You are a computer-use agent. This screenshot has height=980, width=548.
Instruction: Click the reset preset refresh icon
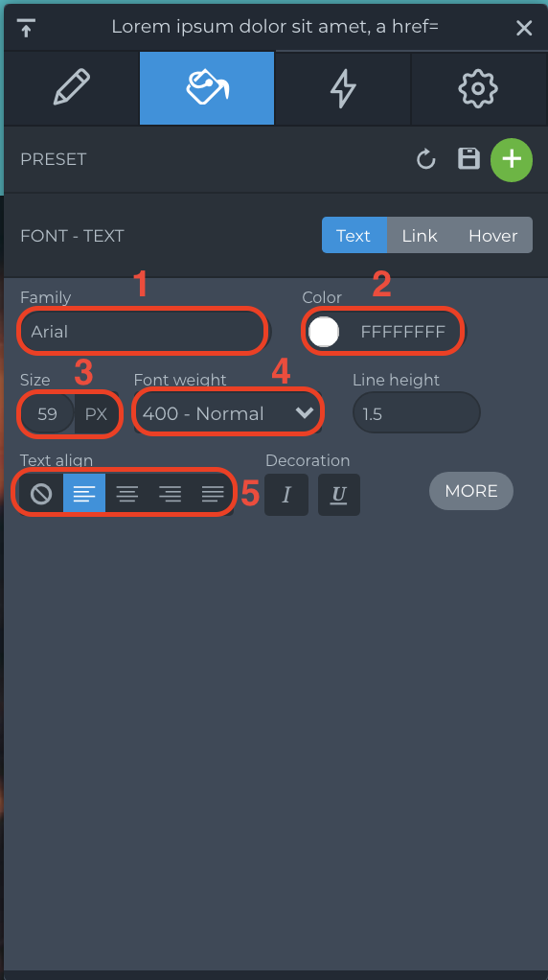point(425,159)
